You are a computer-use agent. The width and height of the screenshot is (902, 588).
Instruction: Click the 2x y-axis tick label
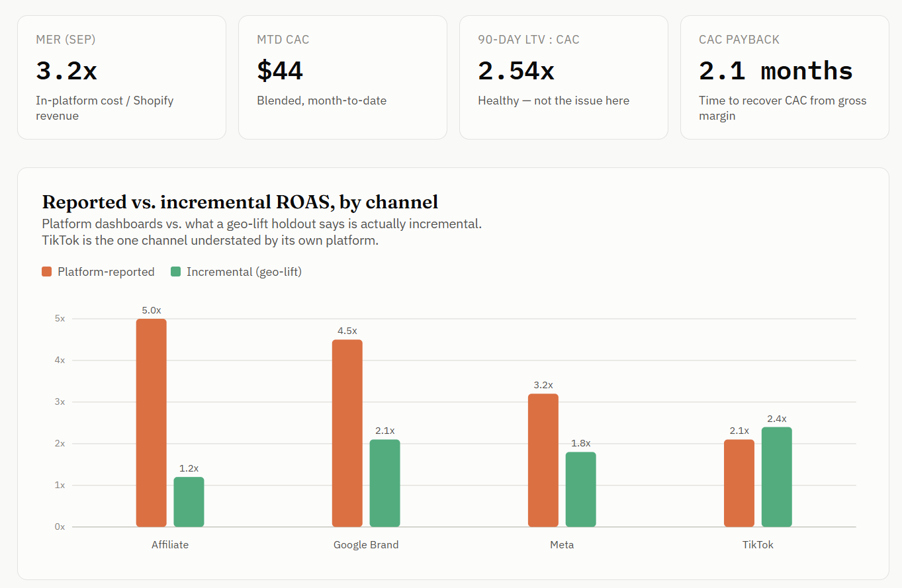tap(60, 444)
